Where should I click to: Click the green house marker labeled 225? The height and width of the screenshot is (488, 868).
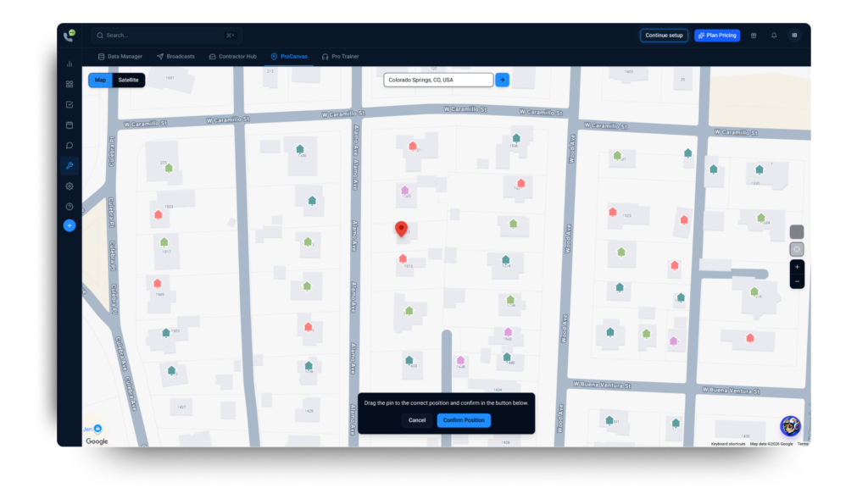pos(169,169)
